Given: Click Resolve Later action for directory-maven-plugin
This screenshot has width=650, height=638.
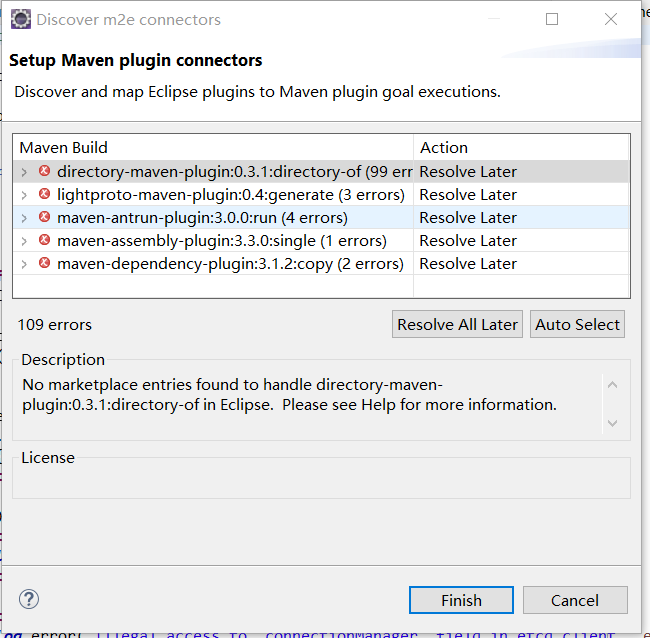Looking at the screenshot, I should [468, 172].
